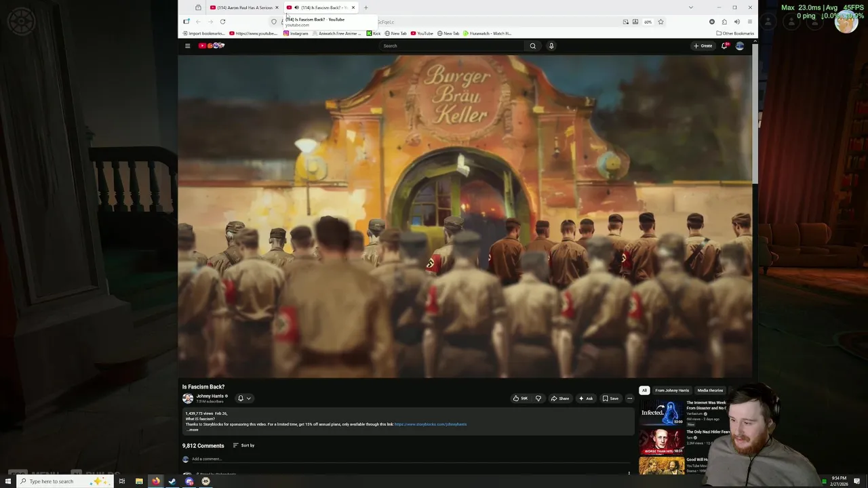The width and height of the screenshot is (868, 488).
Task: Open Other Bookmarks folder
Action: [x=735, y=33]
